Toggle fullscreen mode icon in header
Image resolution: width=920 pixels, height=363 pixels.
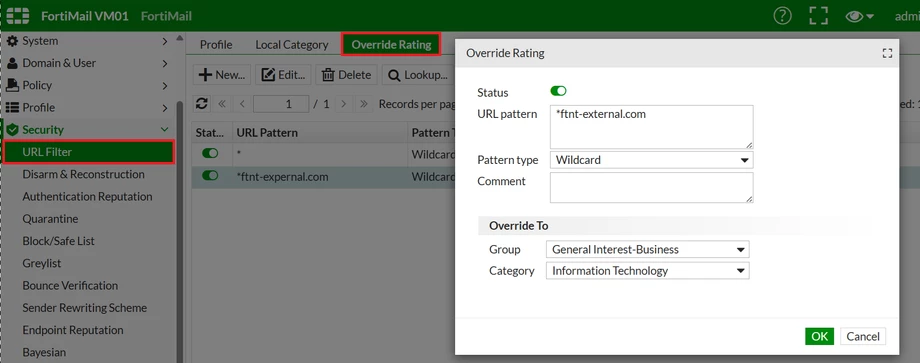tap(818, 16)
